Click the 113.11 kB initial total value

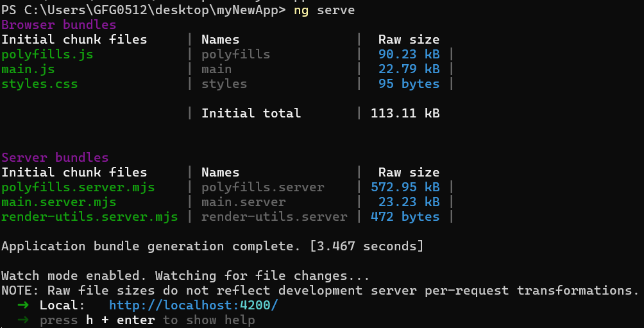(x=405, y=114)
